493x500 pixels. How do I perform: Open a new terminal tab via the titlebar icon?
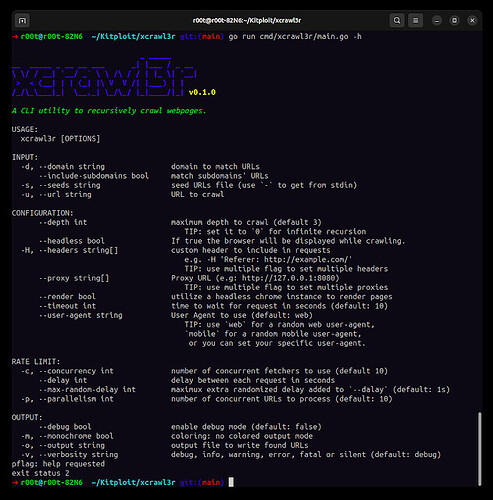coord(22,21)
